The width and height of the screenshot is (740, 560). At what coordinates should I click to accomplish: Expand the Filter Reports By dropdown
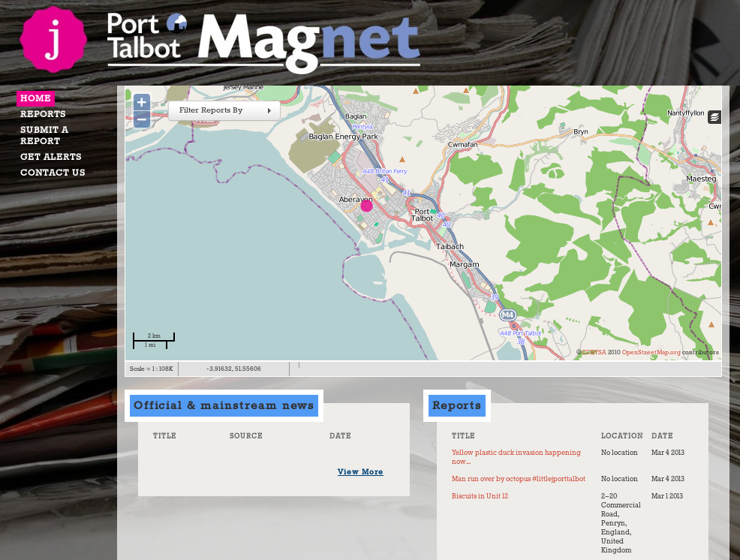224,110
